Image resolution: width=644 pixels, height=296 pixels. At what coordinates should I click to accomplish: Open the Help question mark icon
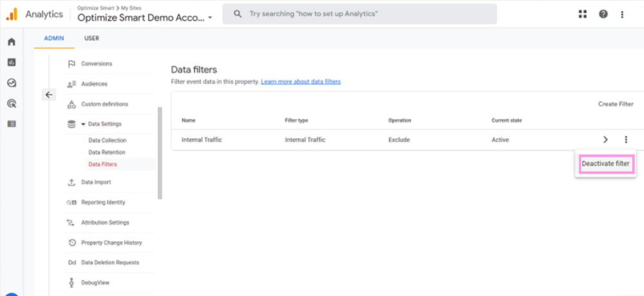click(603, 14)
